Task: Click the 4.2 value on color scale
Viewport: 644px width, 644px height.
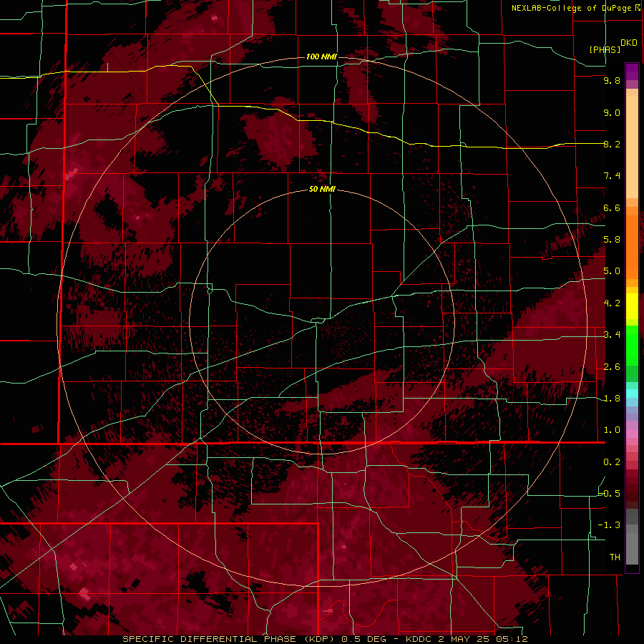Action: click(612, 303)
